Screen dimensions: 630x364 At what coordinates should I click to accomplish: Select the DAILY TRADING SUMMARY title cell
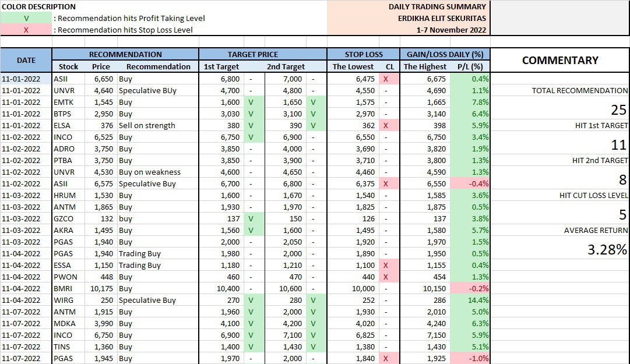click(437, 6)
